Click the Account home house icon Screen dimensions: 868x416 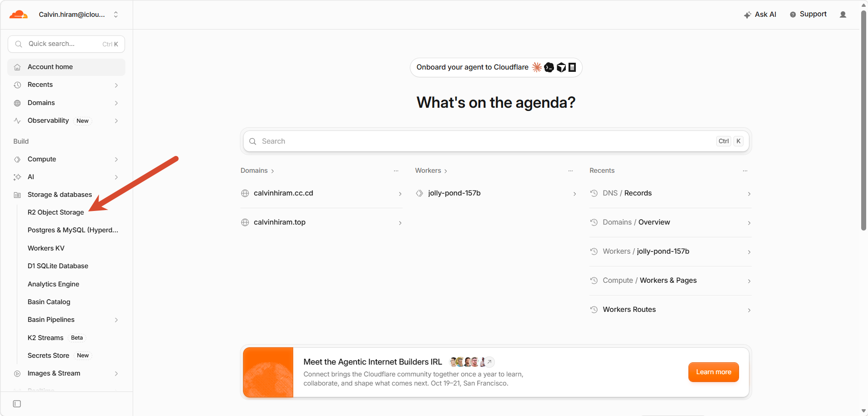(x=17, y=67)
